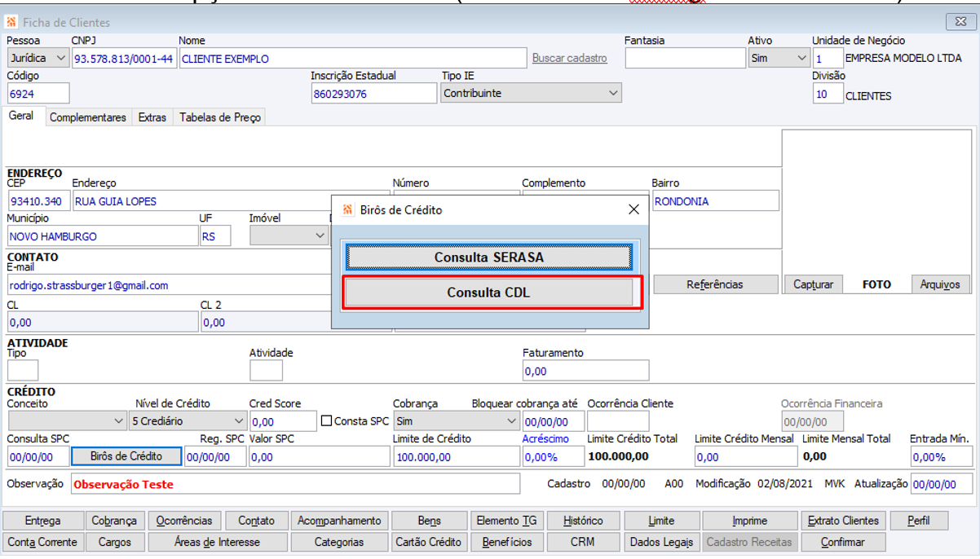Click the Acompanhamento button
Viewport: 980px width, 559px height.
(x=339, y=521)
